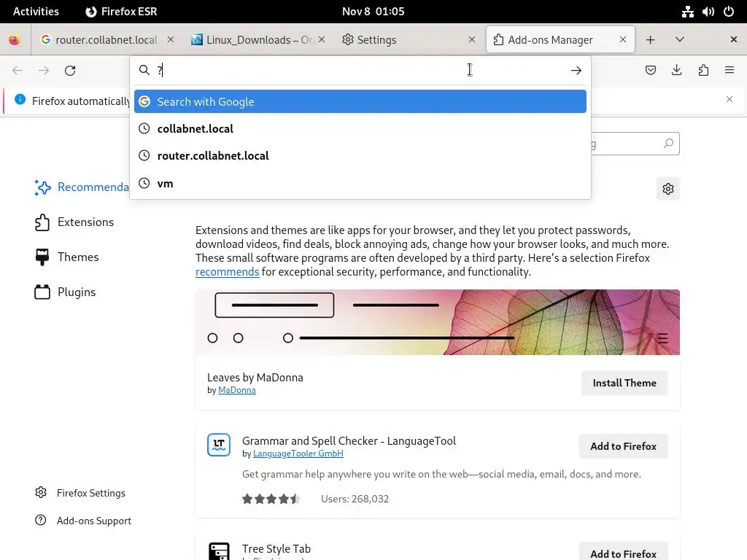
Task: Open Firefox Settings from sidebar
Action: point(80,493)
